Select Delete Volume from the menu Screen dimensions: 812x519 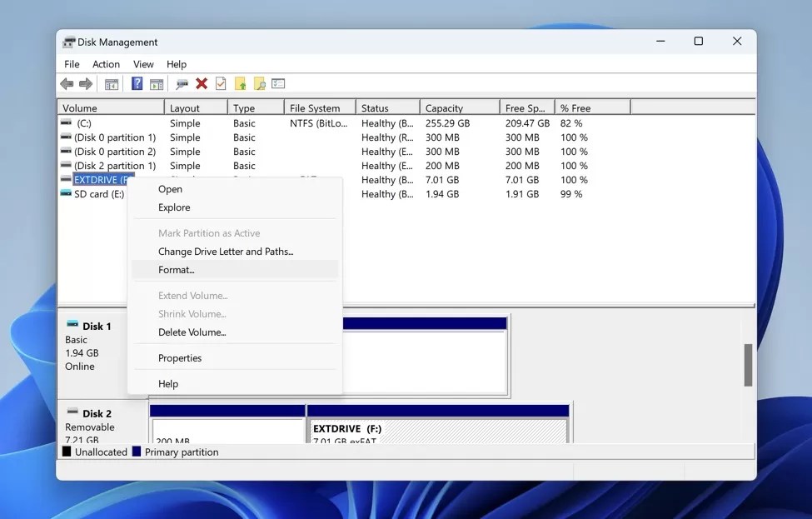click(191, 332)
